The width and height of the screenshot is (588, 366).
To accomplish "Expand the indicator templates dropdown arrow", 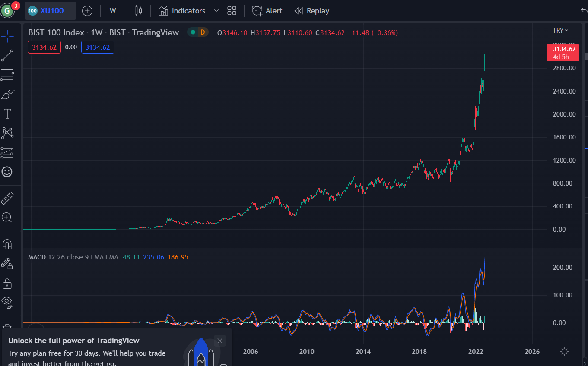I will point(216,11).
